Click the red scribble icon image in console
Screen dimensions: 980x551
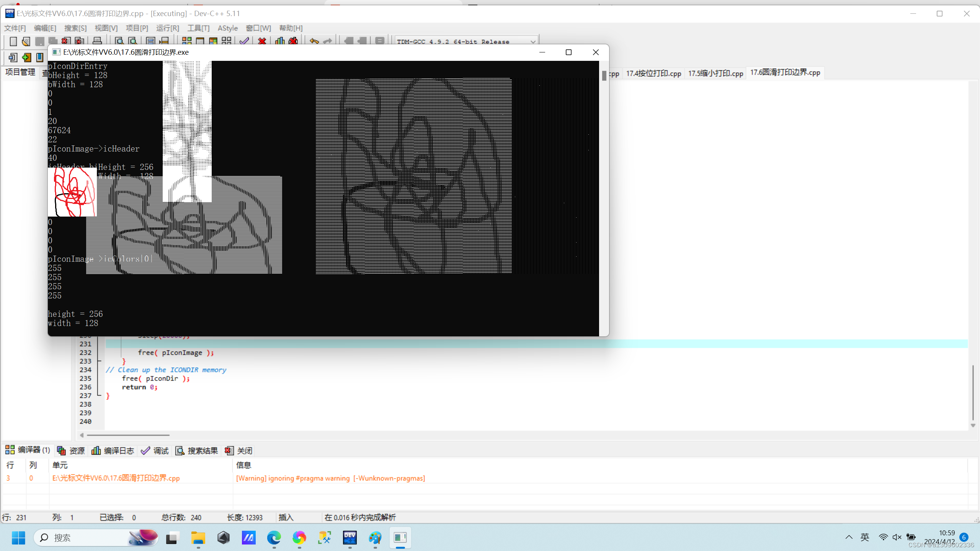pos(72,192)
